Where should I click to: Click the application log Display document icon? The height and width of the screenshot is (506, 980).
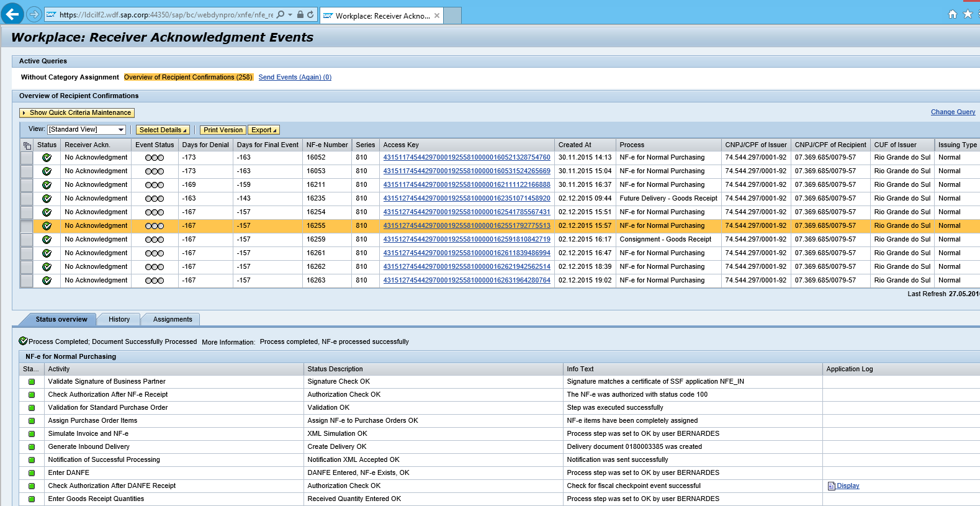[832, 486]
